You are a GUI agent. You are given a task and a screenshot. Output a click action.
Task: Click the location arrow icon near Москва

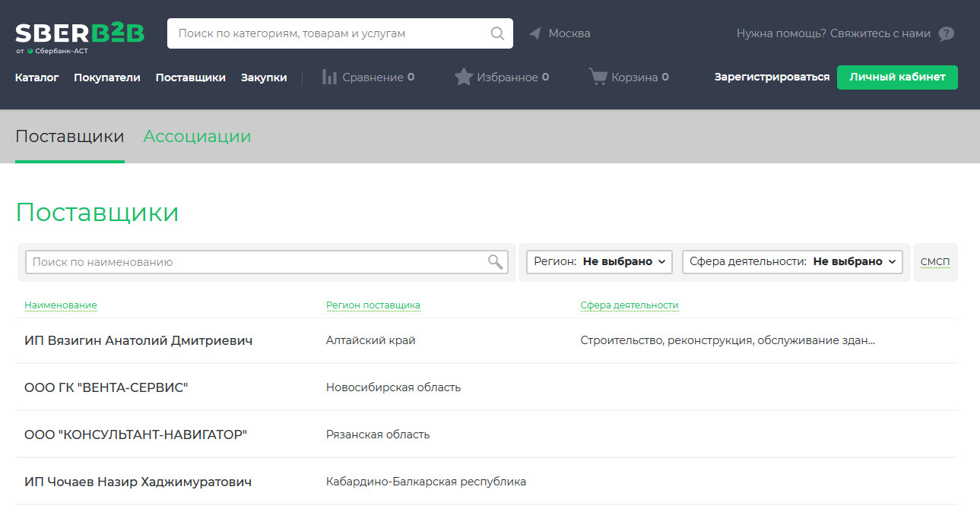pyautogui.click(x=535, y=33)
